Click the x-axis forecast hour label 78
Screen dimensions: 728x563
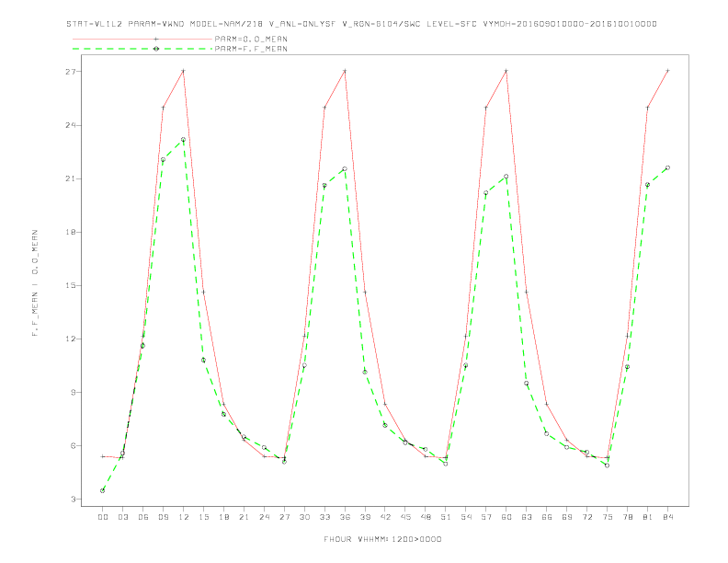pyautogui.click(x=628, y=517)
